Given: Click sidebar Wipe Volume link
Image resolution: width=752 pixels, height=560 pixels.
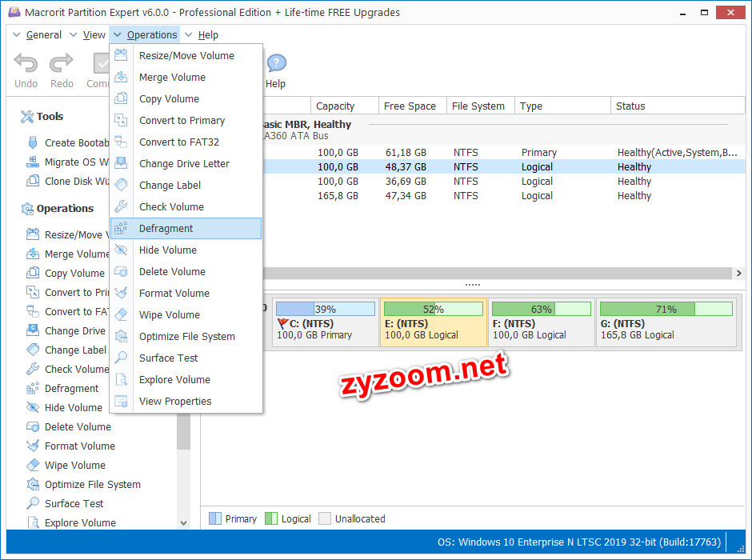Looking at the screenshot, I should 75,465.
